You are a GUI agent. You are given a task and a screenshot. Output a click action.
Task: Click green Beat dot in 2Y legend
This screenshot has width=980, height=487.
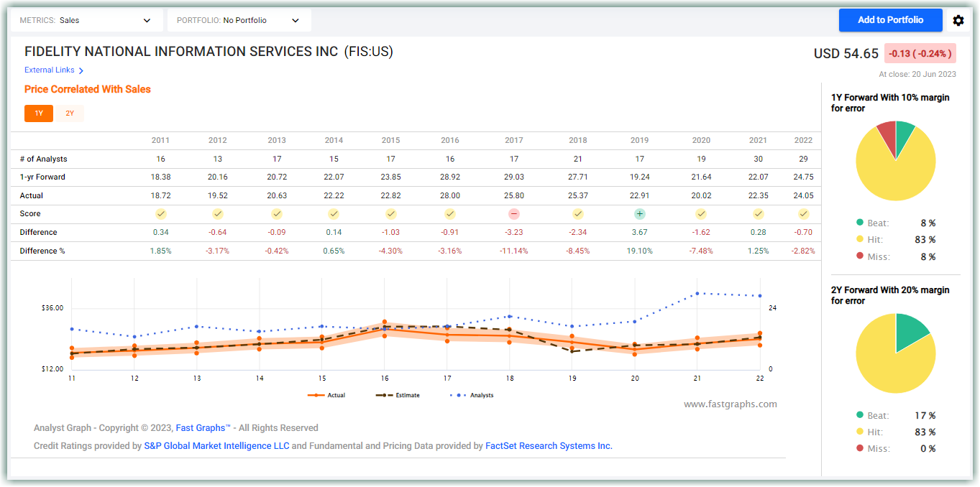click(x=860, y=415)
